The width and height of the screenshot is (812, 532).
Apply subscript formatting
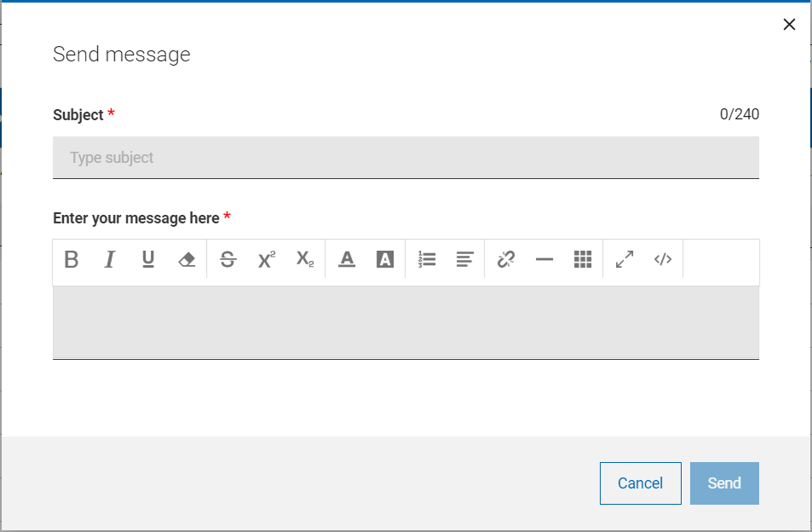coord(303,260)
